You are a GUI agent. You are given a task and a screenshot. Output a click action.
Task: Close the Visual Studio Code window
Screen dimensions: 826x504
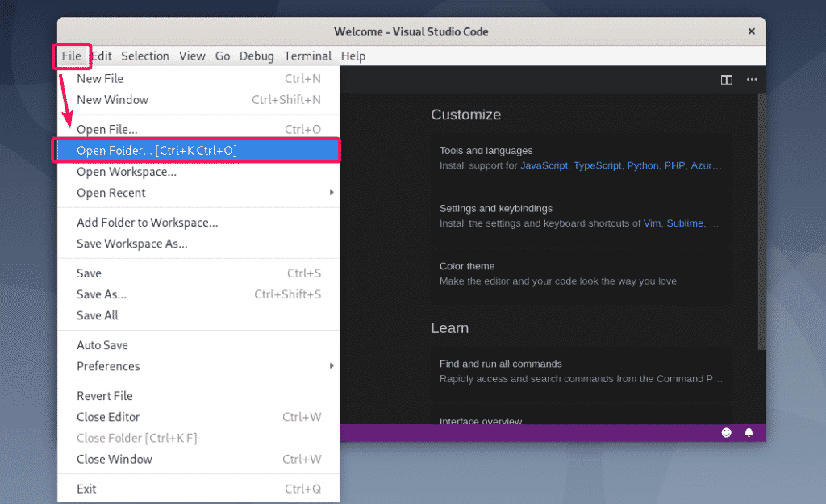[751, 31]
